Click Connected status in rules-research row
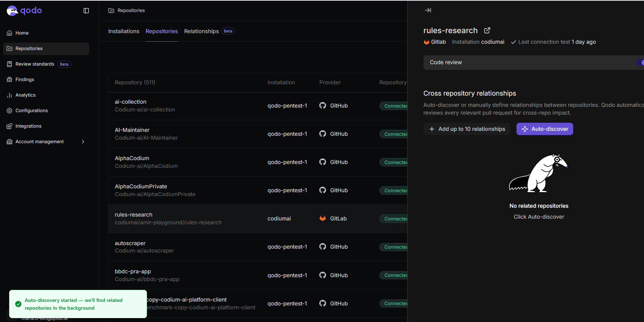The height and width of the screenshot is (322, 644). click(x=394, y=219)
